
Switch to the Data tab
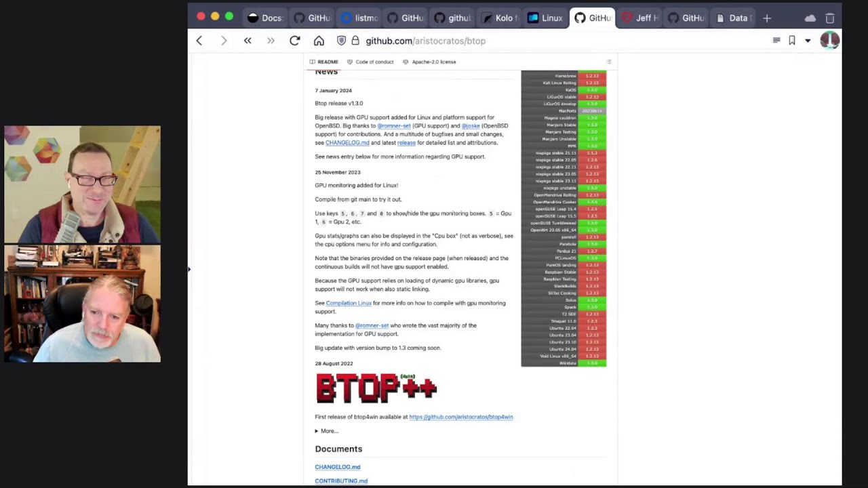(x=732, y=18)
